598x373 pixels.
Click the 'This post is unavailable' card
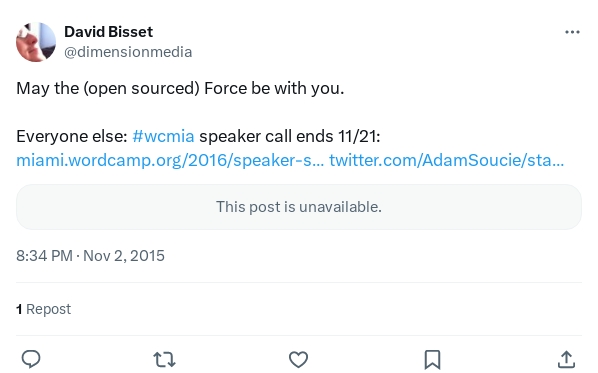point(299,207)
